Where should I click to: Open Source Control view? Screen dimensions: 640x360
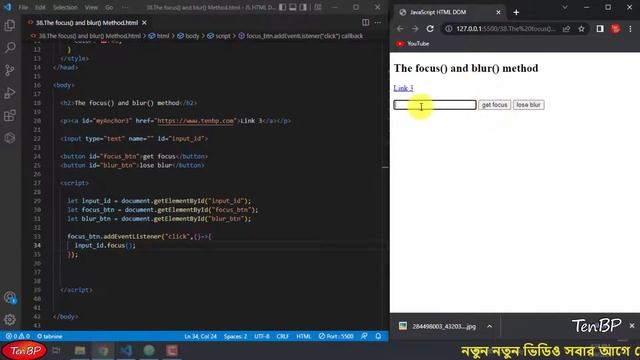point(10,70)
